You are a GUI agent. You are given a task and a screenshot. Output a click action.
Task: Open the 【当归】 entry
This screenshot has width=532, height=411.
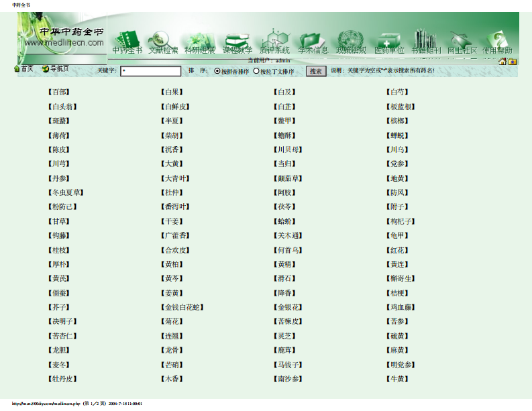284,164
